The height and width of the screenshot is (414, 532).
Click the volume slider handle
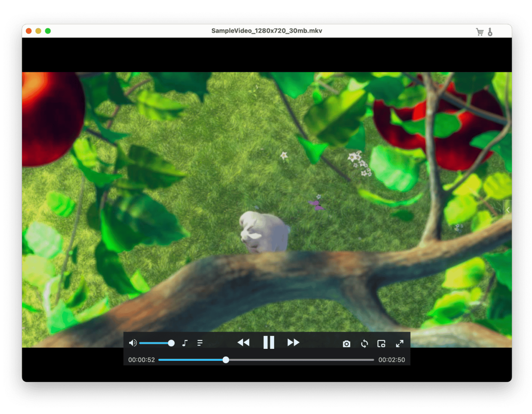point(171,343)
